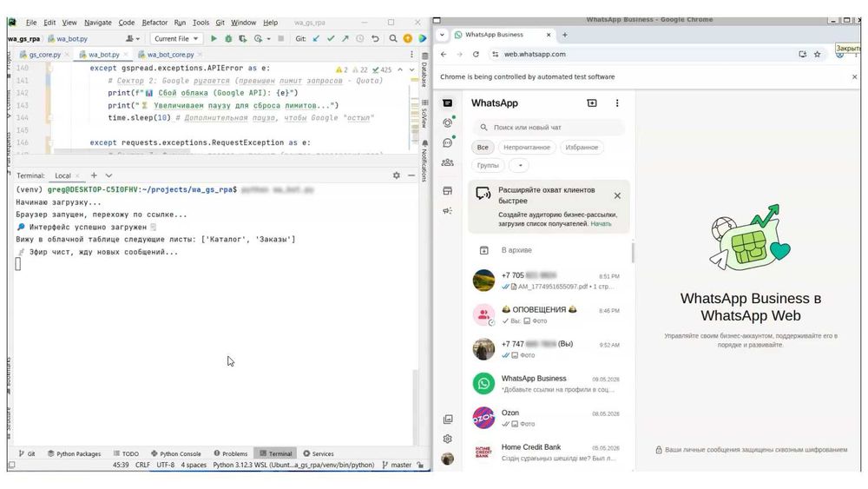Screen dimensions: 868x489
Task: Push commits with the Git up-right arrow
Action: pos(345,39)
